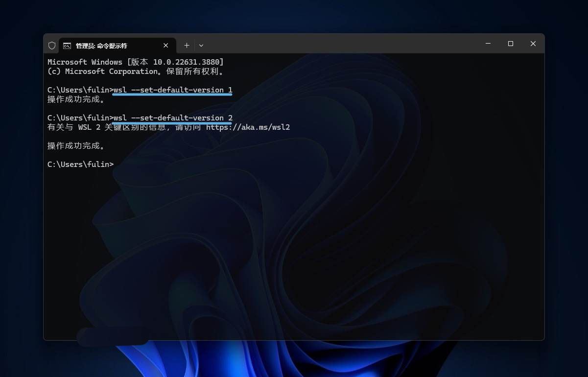Expand the new tab profile dropdown
Screen dimensions: 588x377
(x=201, y=45)
